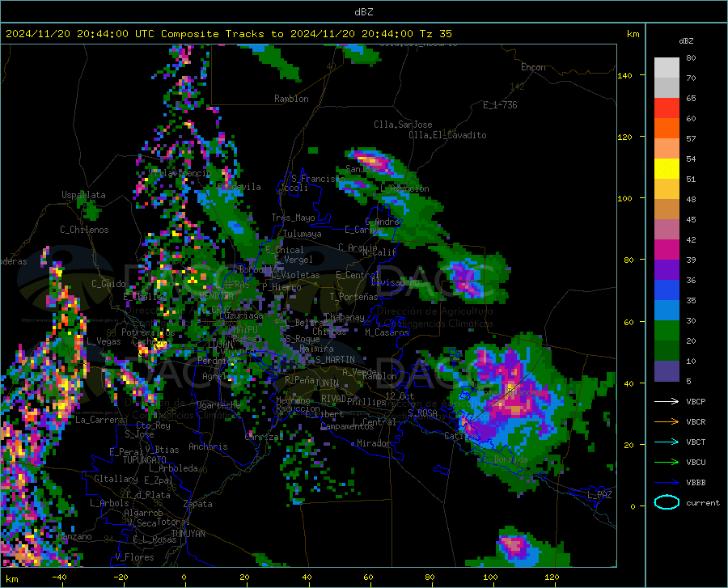Click the green VBCU arrow in the legend

667,463
